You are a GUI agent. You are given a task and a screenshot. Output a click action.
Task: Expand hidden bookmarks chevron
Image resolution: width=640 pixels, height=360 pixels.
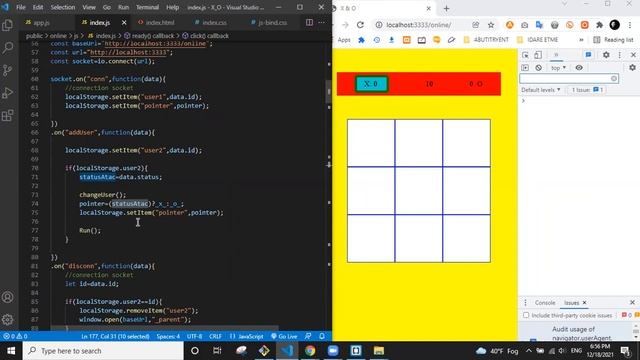tap(581, 40)
